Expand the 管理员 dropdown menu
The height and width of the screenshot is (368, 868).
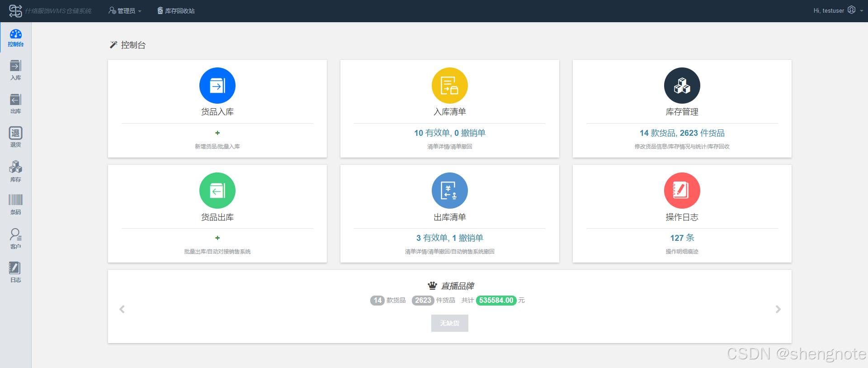(125, 11)
